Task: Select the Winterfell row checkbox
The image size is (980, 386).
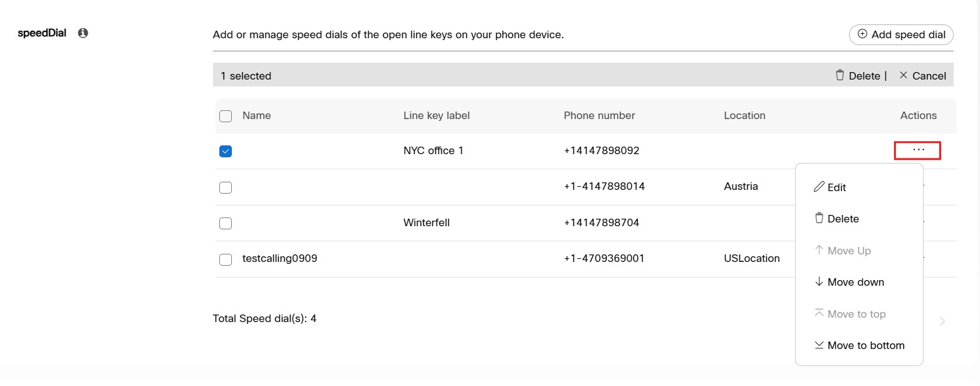Action: [x=226, y=223]
